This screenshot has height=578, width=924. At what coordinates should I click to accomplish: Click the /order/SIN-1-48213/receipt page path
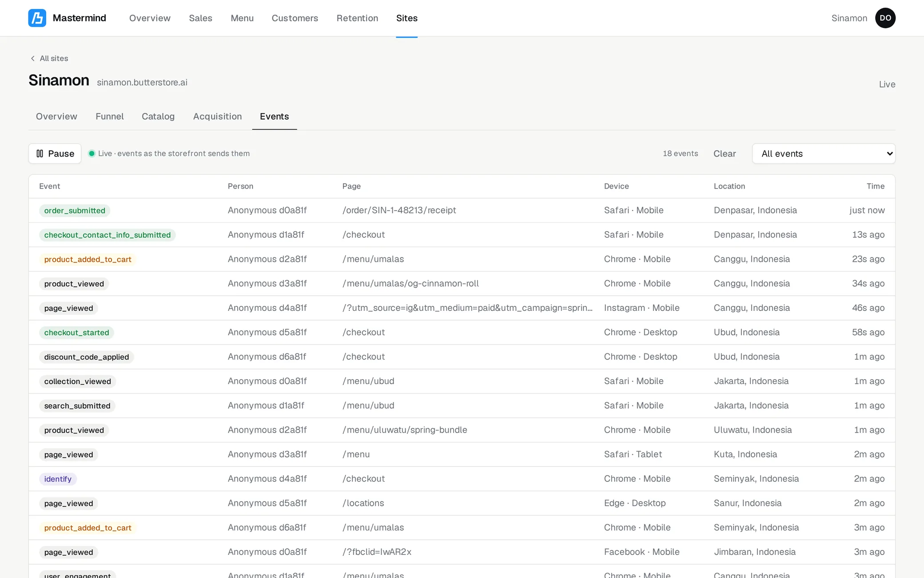(x=399, y=210)
